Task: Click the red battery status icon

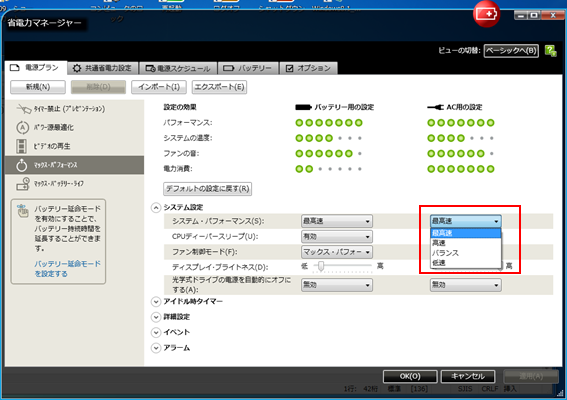Action: [x=487, y=14]
